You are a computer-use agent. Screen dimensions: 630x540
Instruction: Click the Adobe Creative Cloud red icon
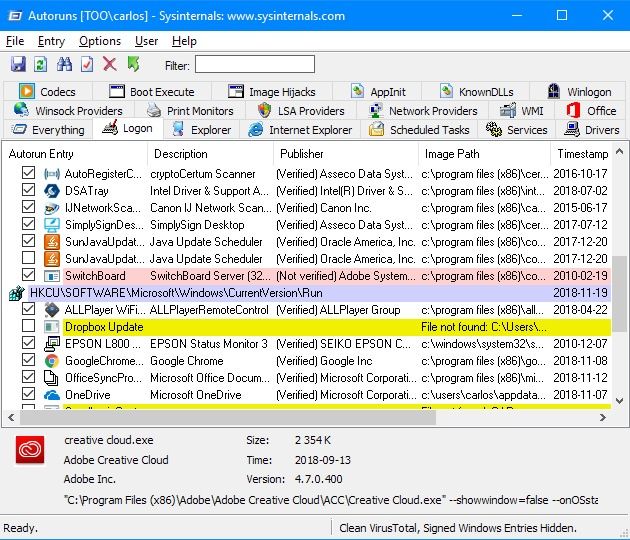click(30, 450)
